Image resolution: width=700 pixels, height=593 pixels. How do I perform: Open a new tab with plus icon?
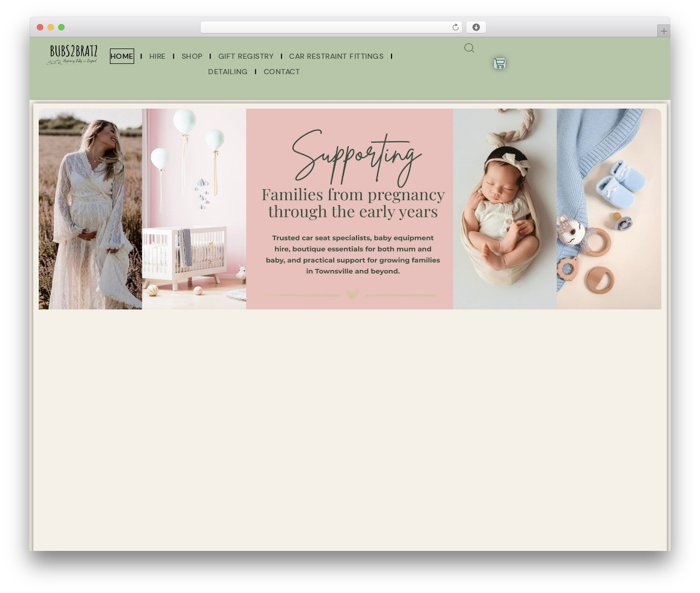pos(663,31)
